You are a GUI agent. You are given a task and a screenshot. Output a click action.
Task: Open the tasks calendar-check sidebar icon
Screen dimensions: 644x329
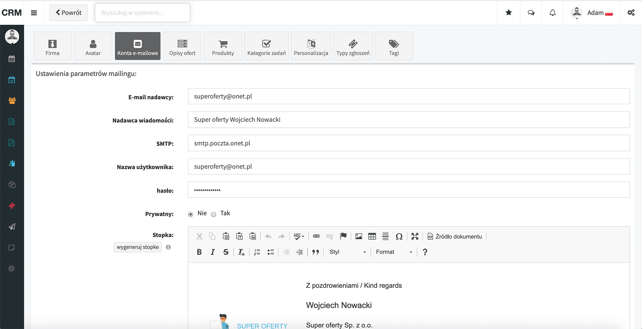coord(12,80)
